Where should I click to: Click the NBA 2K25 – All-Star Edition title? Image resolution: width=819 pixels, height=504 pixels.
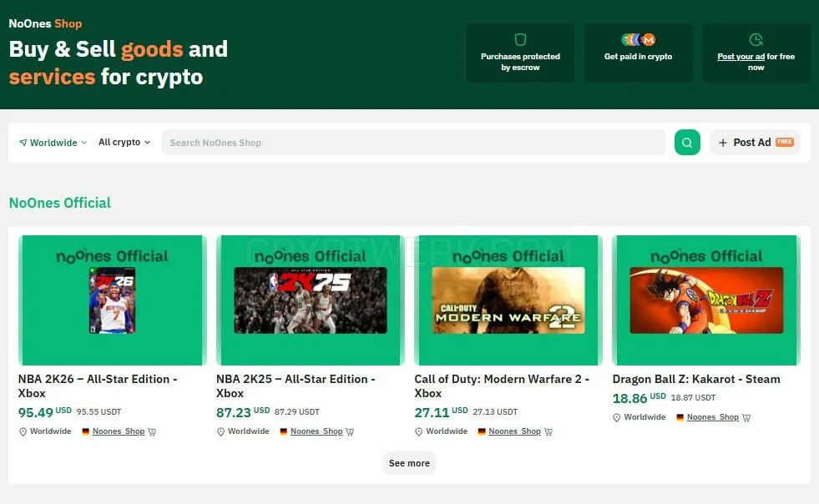click(296, 386)
